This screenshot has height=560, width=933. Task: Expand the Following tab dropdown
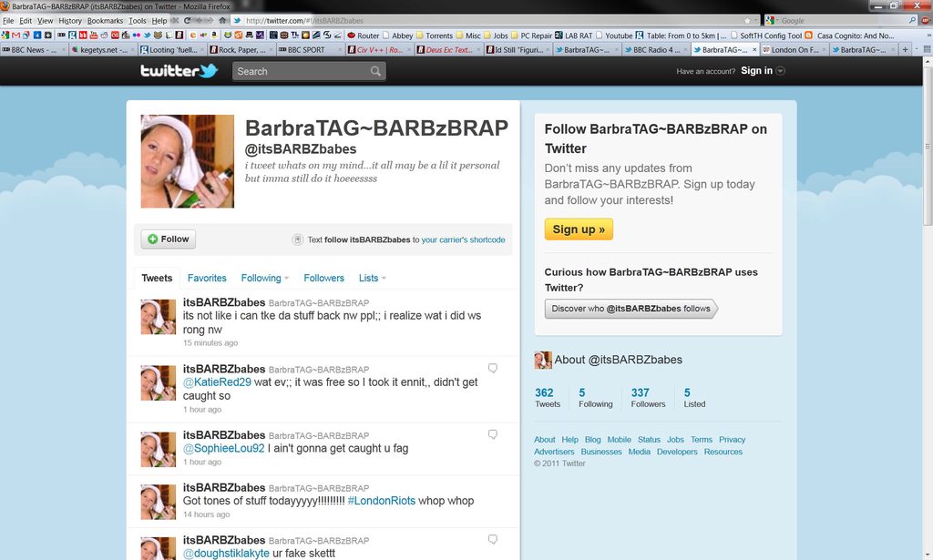point(286,279)
